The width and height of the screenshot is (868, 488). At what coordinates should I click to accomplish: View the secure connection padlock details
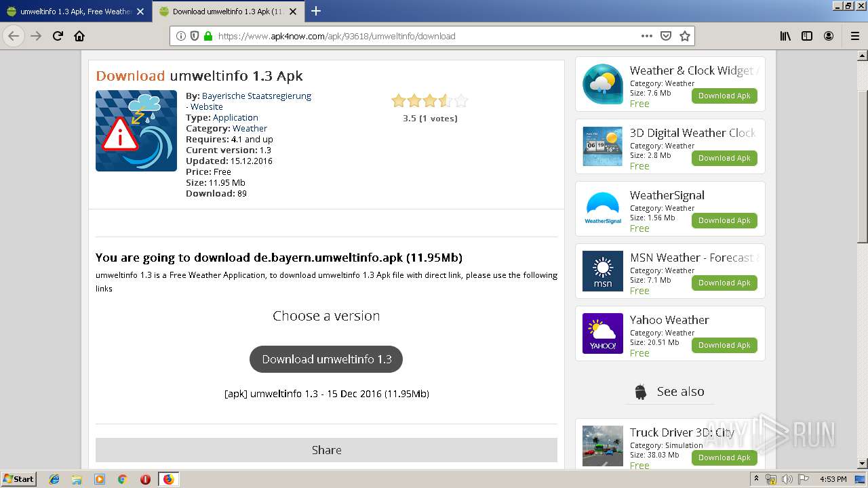click(208, 36)
